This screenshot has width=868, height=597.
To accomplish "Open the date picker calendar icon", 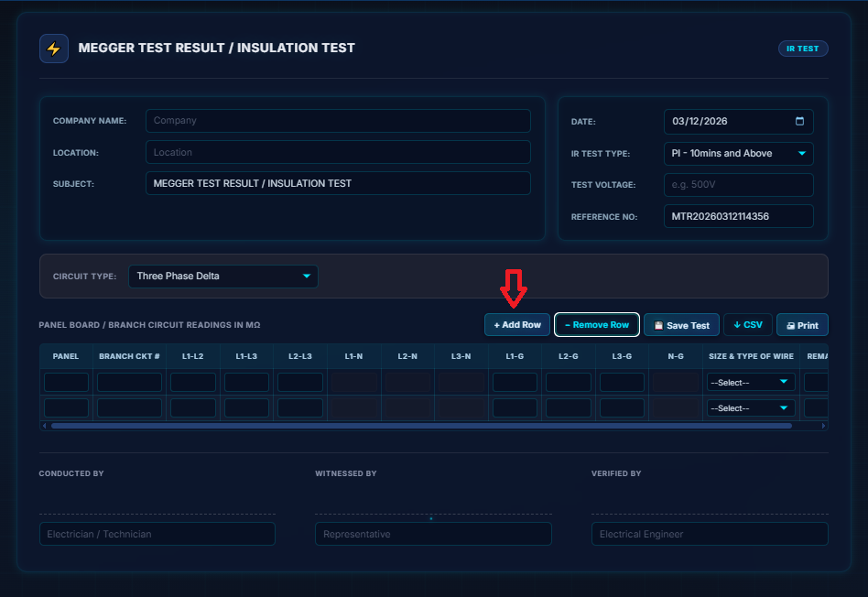I will (x=799, y=121).
